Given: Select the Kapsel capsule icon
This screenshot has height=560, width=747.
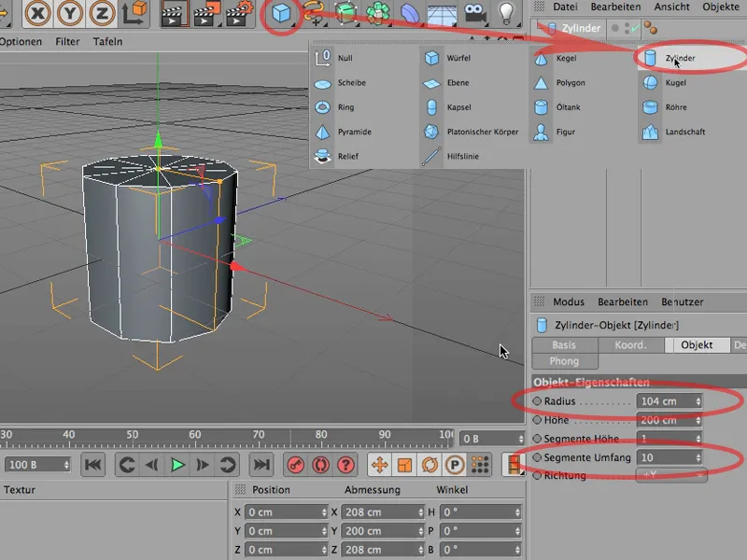Looking at the screenshot, I should pos(431,107).
